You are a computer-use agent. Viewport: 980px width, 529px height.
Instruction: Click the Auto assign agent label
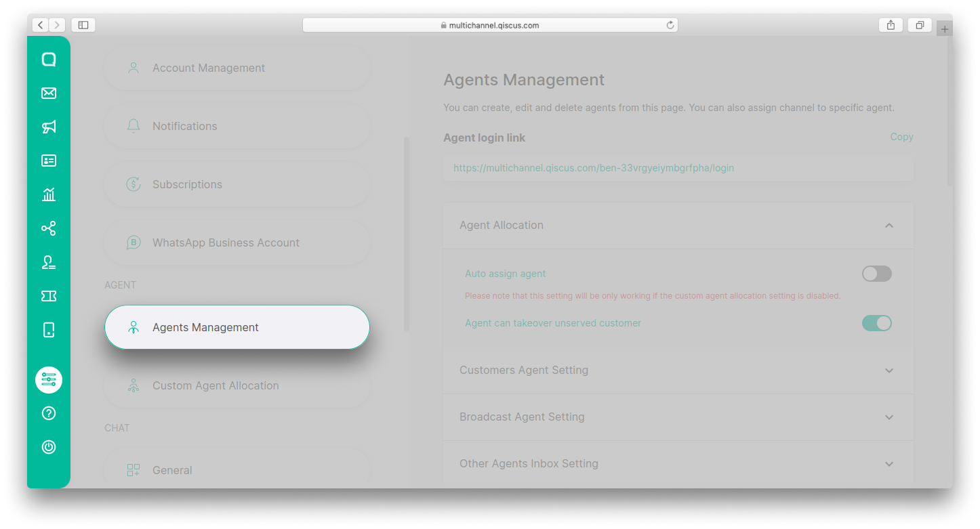(x=505, y=274)
